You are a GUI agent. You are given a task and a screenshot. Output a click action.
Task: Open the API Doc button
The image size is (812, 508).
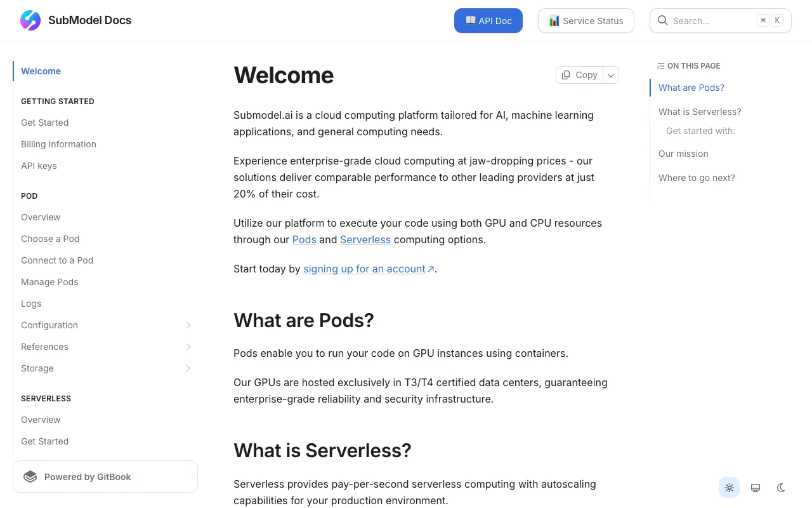click(x=488, y=20)
